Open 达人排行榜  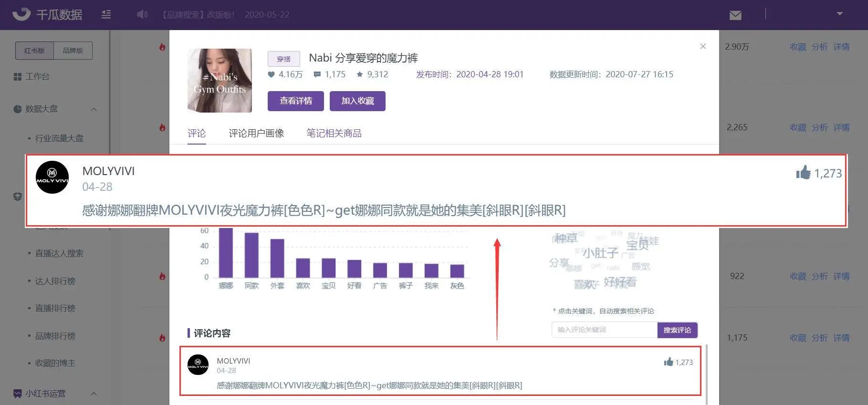click(x=55, y=281)
